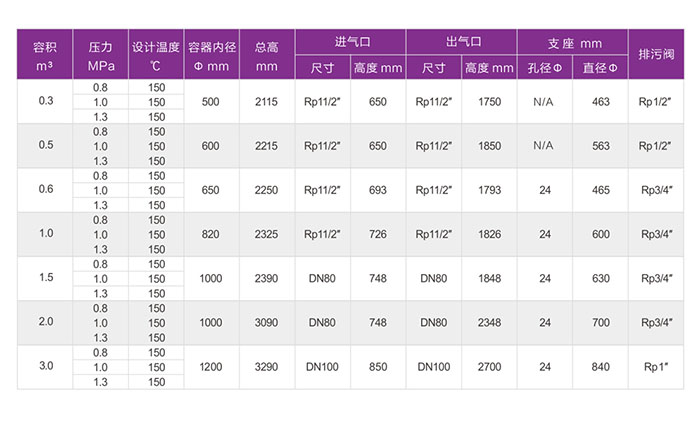Click the Rp1″ drain valve cell

pos(656,367)
